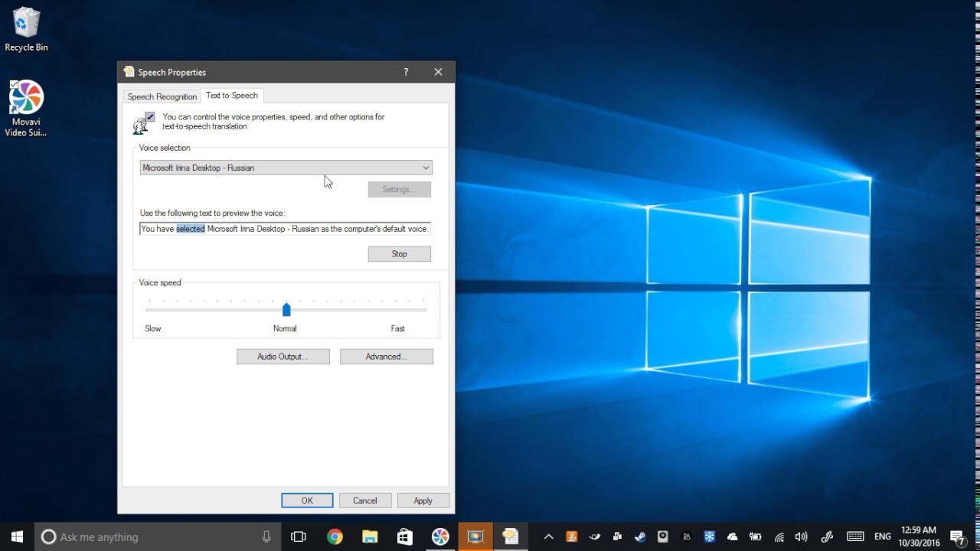The height and width of the screenshot is (551, 980).
Task: Click the Slow label under Voice speed
Action: [x=153, y=328]
